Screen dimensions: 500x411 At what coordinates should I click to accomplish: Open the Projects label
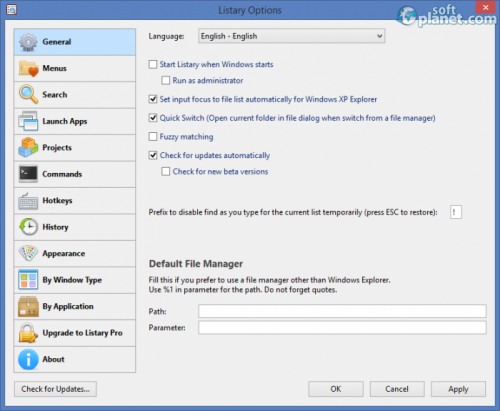click(x=57, y=148)
